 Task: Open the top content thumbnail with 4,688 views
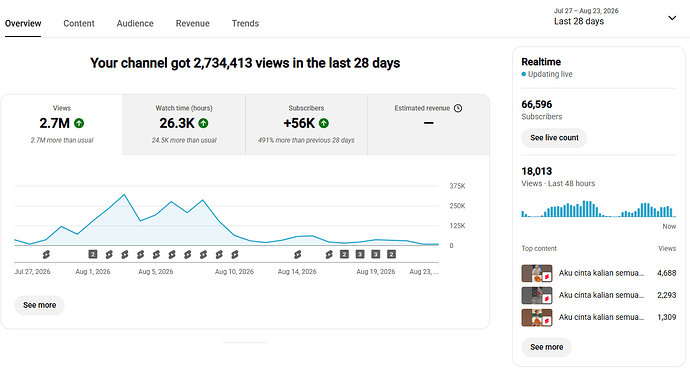[x=537, y=273]
